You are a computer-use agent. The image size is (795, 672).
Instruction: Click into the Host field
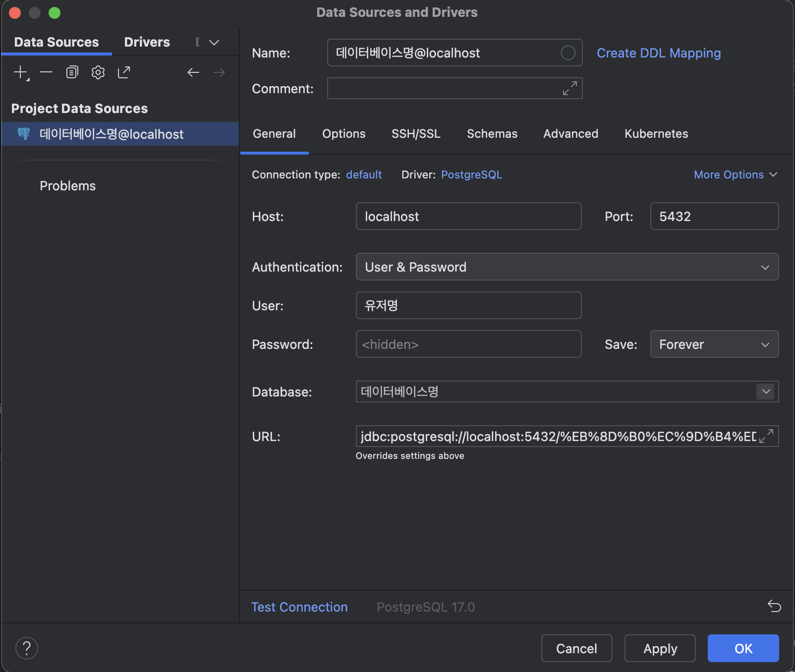468,216
